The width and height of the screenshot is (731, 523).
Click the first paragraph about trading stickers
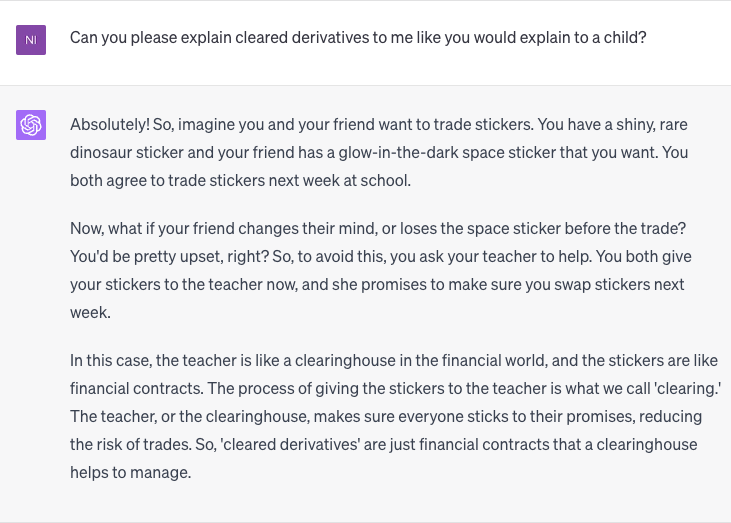tap(380, 153)
